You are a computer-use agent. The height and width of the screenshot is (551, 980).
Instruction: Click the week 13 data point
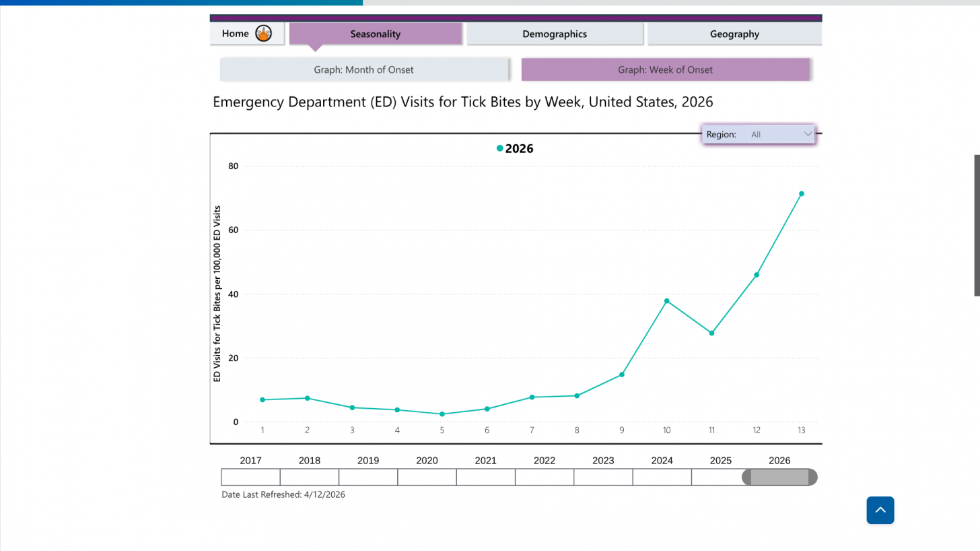click(x=801, y=194)
